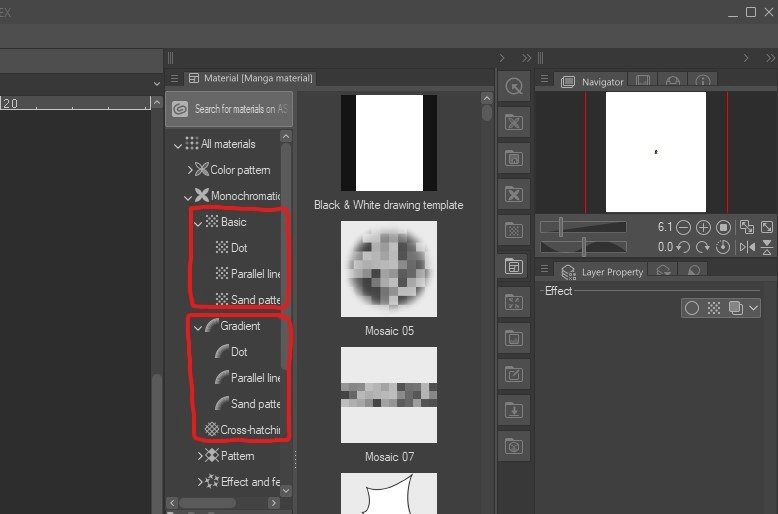Rotate canvas left in Navigator

pos(683,247)
